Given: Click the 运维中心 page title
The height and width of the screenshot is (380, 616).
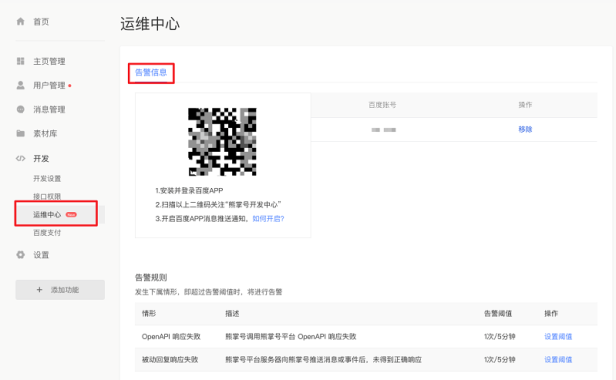Looking at the screenshot, I should pos(150,24).
